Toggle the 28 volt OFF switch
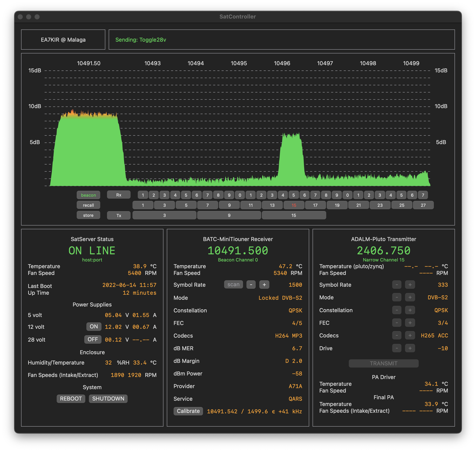476x451 pixels. click(x=93, y=339)
